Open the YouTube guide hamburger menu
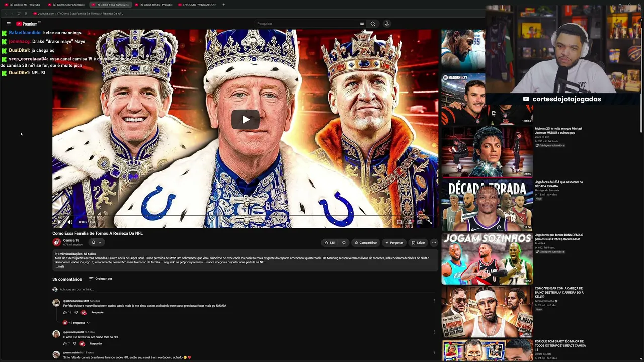 9,24
